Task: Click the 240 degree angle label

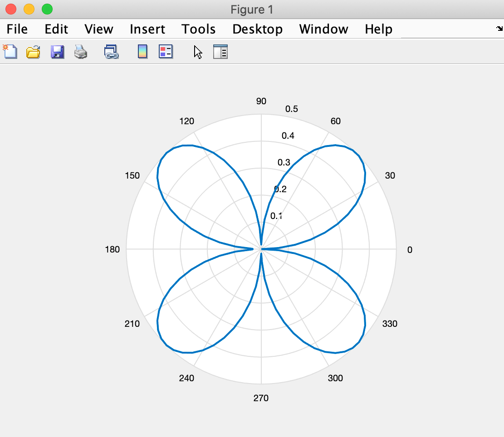Action: [186, 378]
